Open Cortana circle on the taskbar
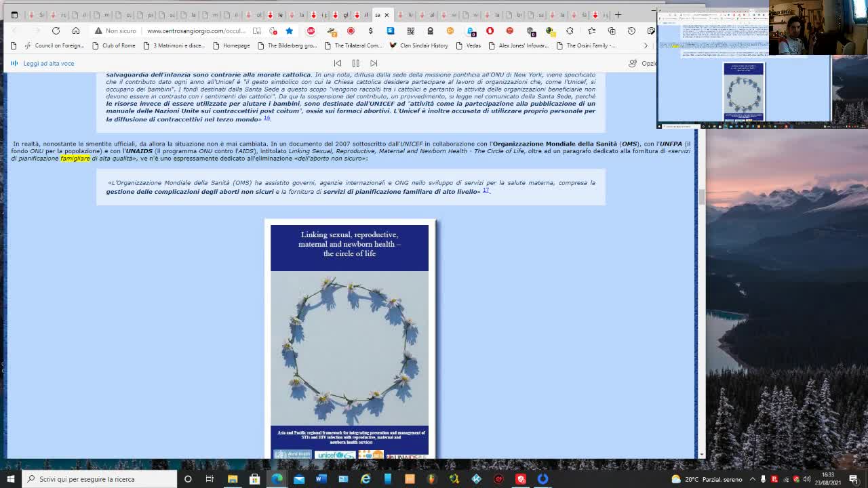 pos(188,479)
